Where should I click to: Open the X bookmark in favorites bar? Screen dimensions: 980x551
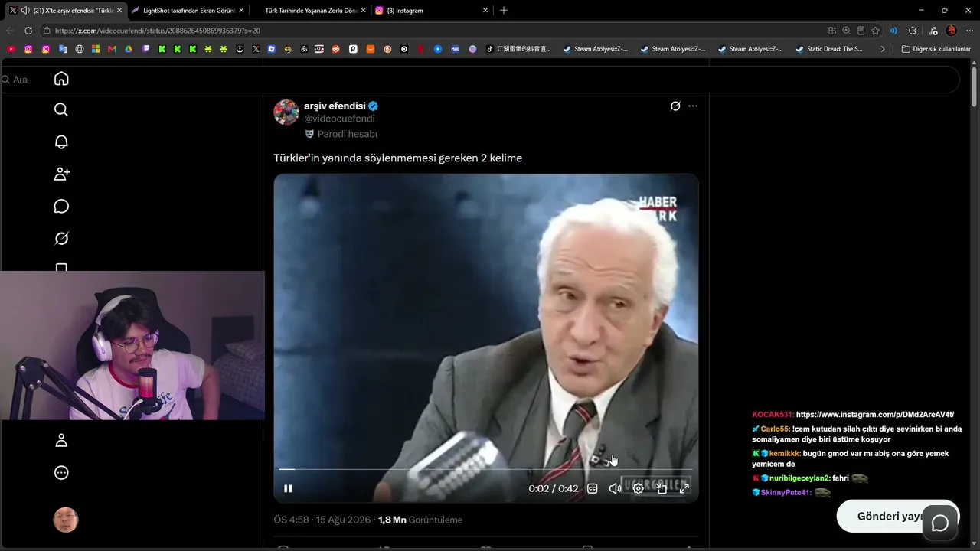[256, 49]
